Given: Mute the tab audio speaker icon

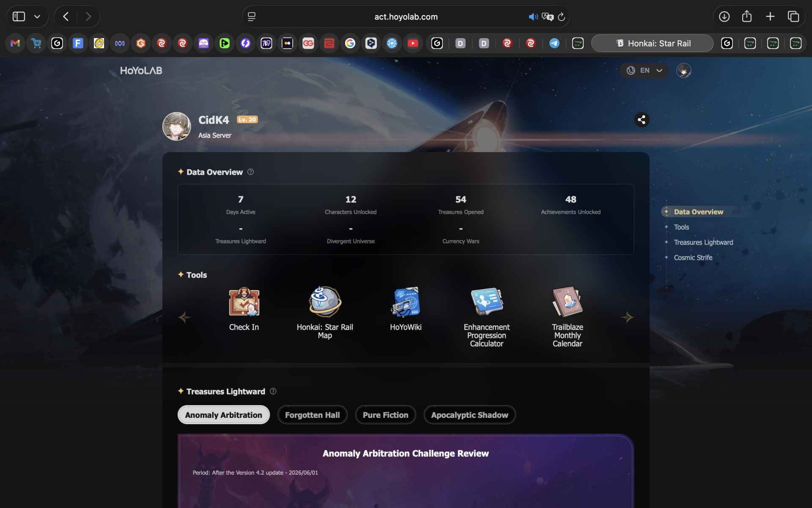Looking at the screenshot, I should (x=533, y=17).
